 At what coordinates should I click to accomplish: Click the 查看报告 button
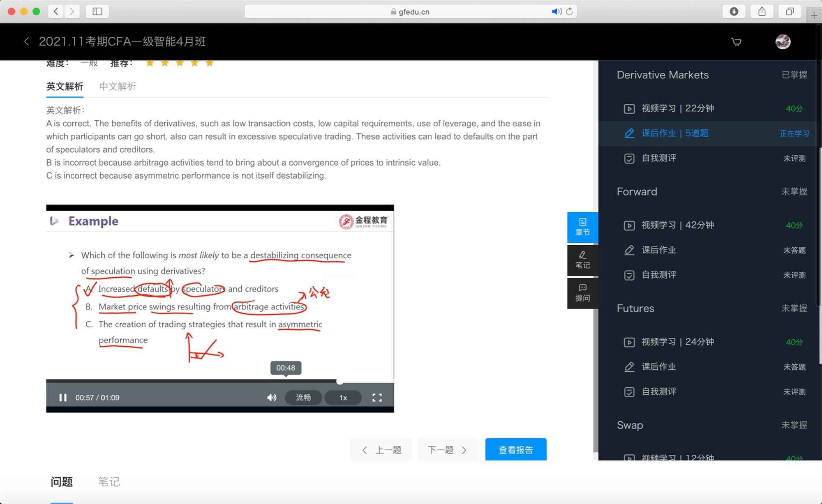(x=515, y=450)
